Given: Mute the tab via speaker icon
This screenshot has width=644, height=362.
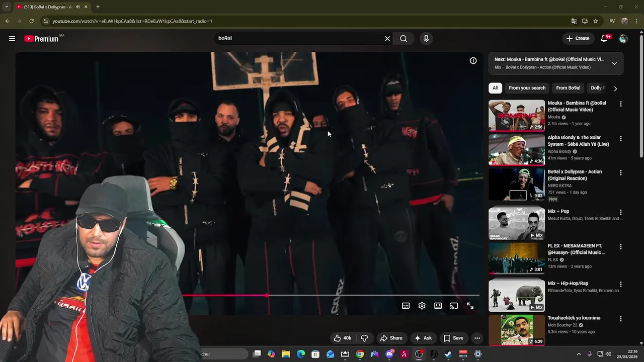Looking at the screenshot, I should pos(77,7).
